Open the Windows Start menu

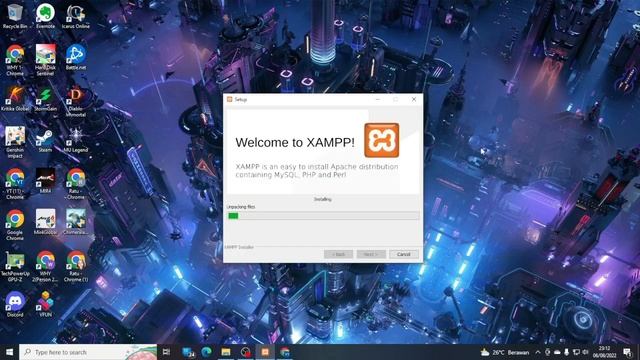point(9,352)
